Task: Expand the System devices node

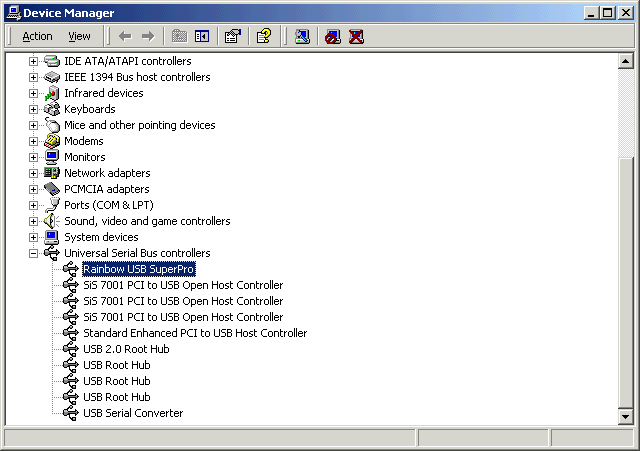Action: tap(33, 237)
